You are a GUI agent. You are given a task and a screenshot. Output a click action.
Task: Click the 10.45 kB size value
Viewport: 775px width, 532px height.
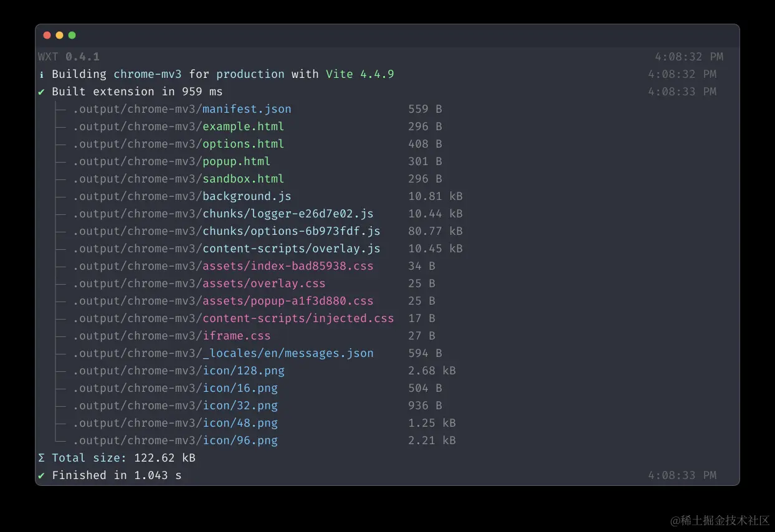coord(435,249)
